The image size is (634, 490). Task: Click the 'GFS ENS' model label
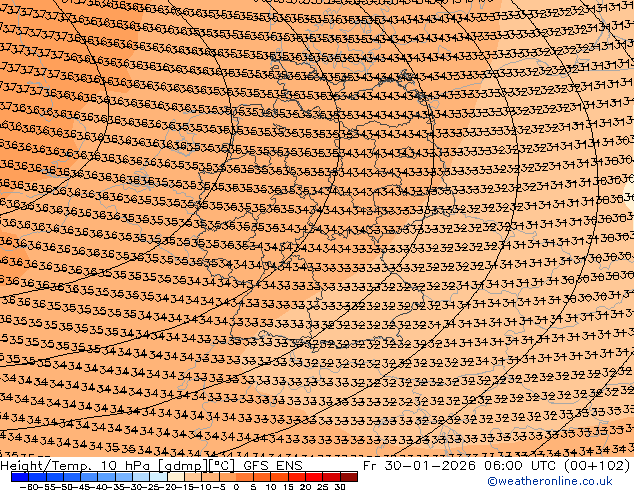point(273,466)
